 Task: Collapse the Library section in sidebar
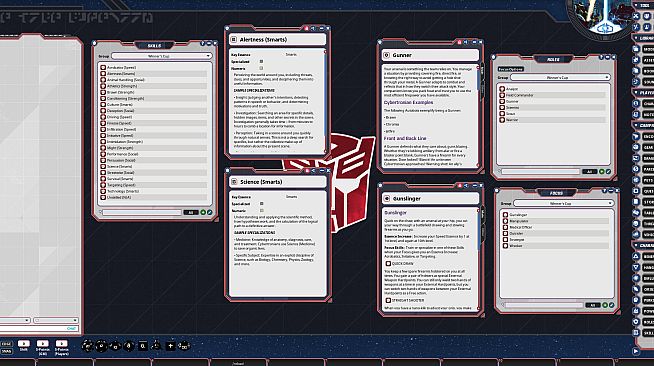tap(637, 38)
